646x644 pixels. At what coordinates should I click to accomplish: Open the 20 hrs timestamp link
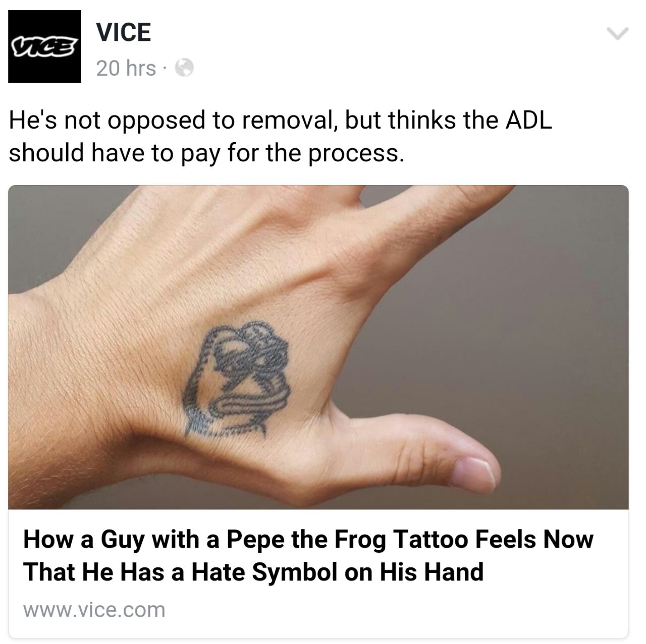pyautogui.click(x=126, y=68)
